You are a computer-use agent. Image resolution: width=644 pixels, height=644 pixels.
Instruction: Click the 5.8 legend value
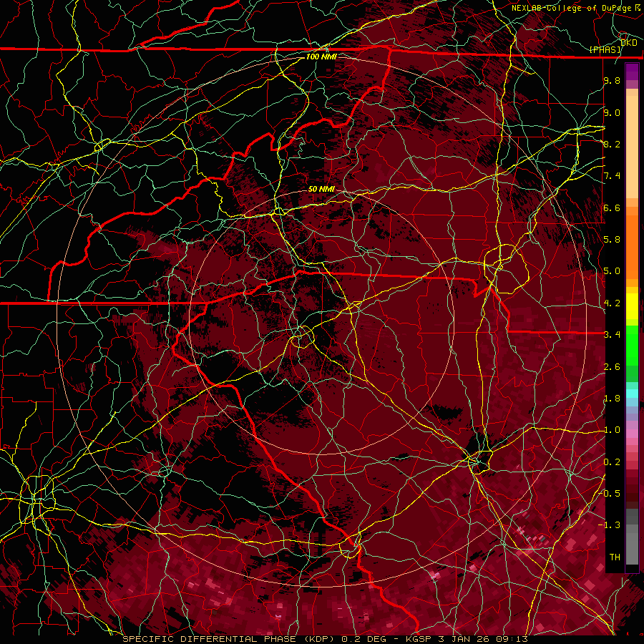click(612, 239)
